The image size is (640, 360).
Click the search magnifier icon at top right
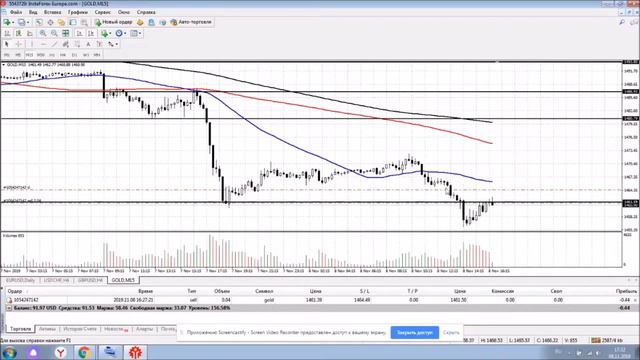tap(622, 22)
